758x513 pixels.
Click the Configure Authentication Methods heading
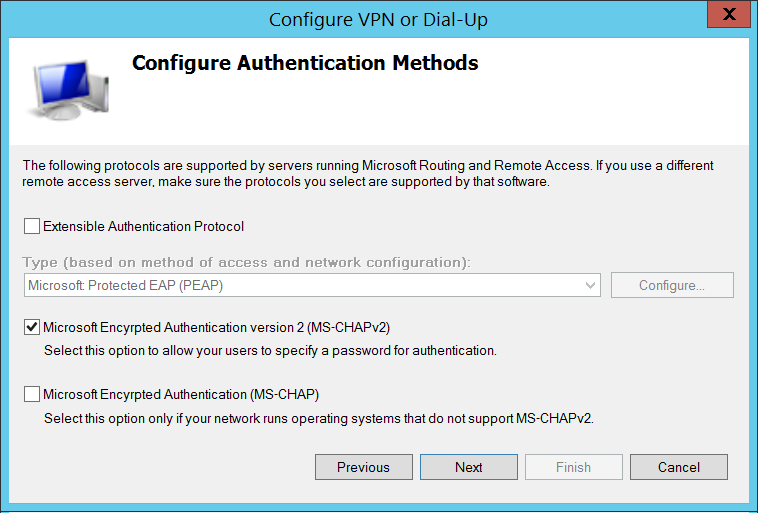[305, 64]
